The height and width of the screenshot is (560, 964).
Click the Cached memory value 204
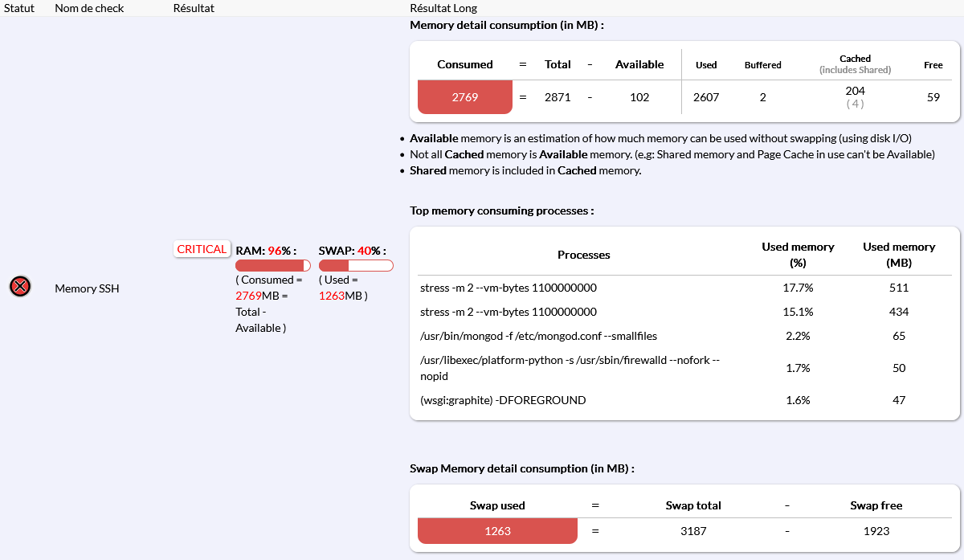pos(855,91)
